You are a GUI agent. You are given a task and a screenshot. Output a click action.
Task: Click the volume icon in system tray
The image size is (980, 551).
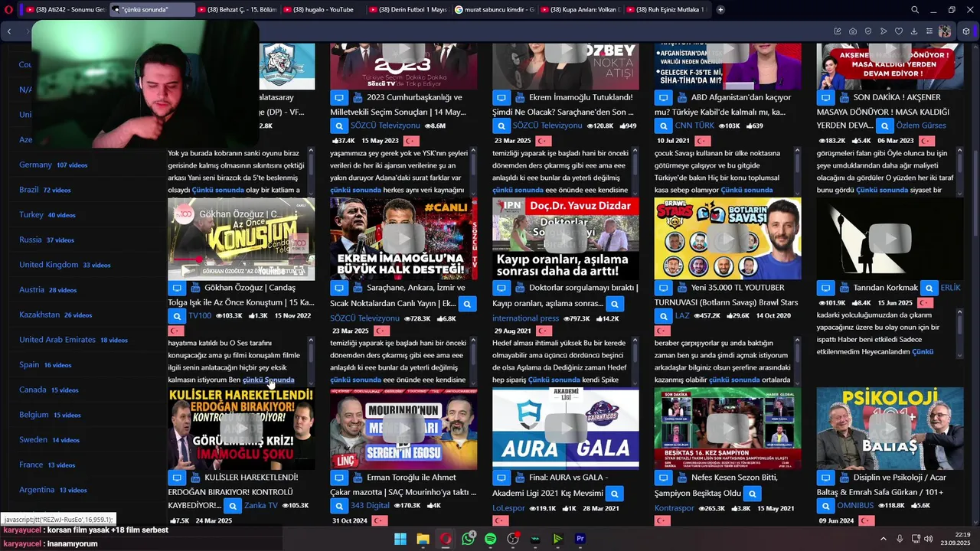pyautogui.click(x=929, y=539)
